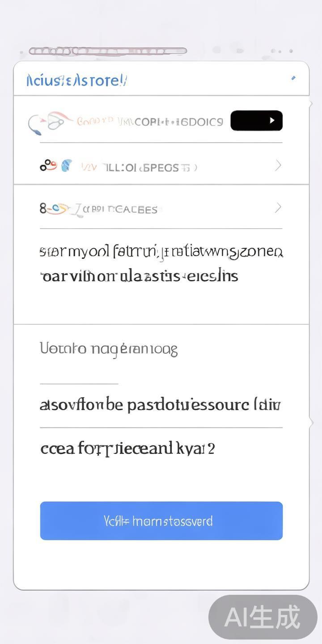Click the stethoscope-style icon in first row

tap(48, 122)
